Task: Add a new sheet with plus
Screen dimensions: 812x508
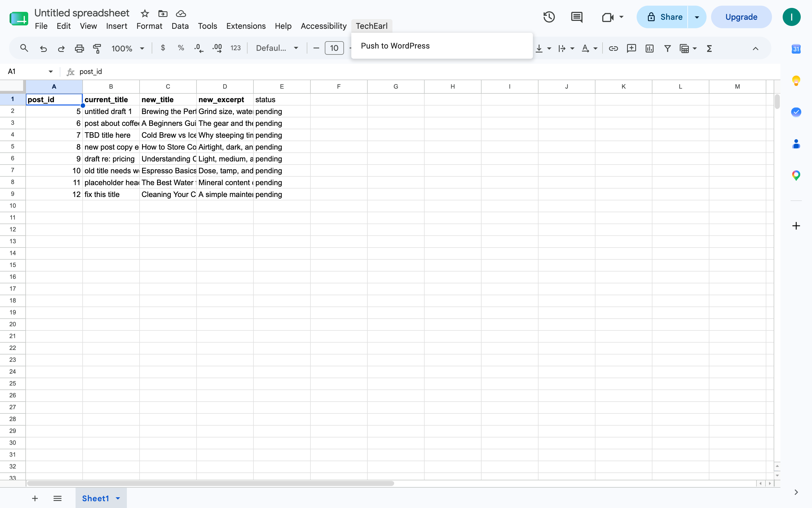Action: [x=35, y=498]
